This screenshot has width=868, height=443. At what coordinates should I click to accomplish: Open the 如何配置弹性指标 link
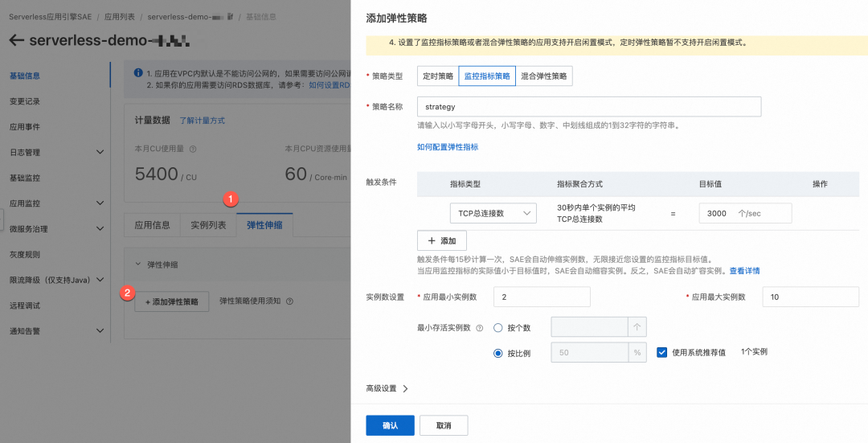point(448,147)
